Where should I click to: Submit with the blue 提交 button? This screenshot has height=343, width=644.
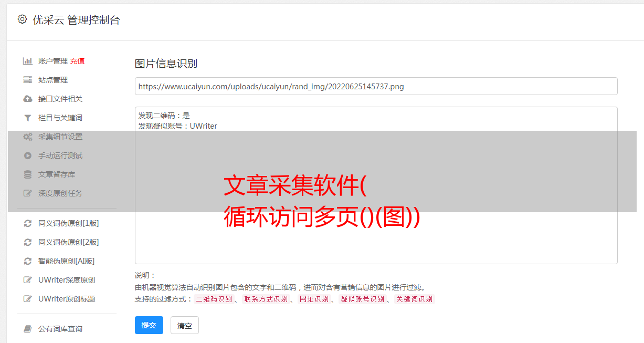coord(149,325)
